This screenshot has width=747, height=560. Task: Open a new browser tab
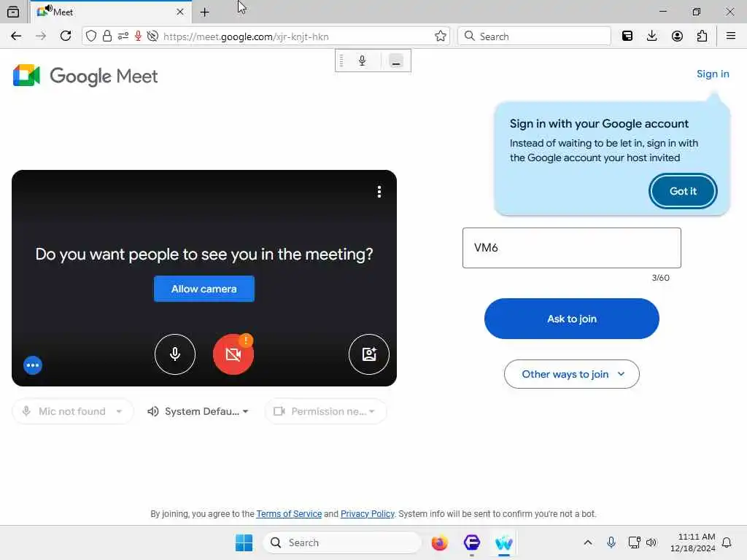click(205, 12)
